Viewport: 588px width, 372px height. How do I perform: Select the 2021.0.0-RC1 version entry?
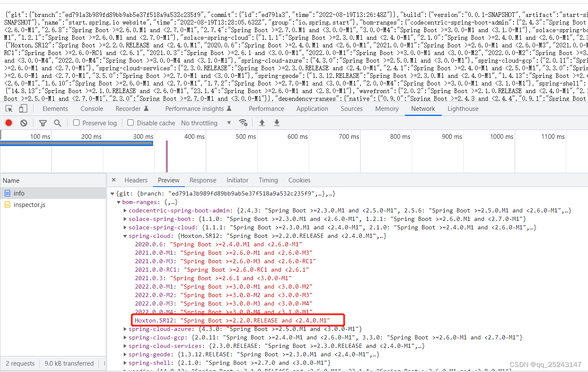(x=222, y=270)
